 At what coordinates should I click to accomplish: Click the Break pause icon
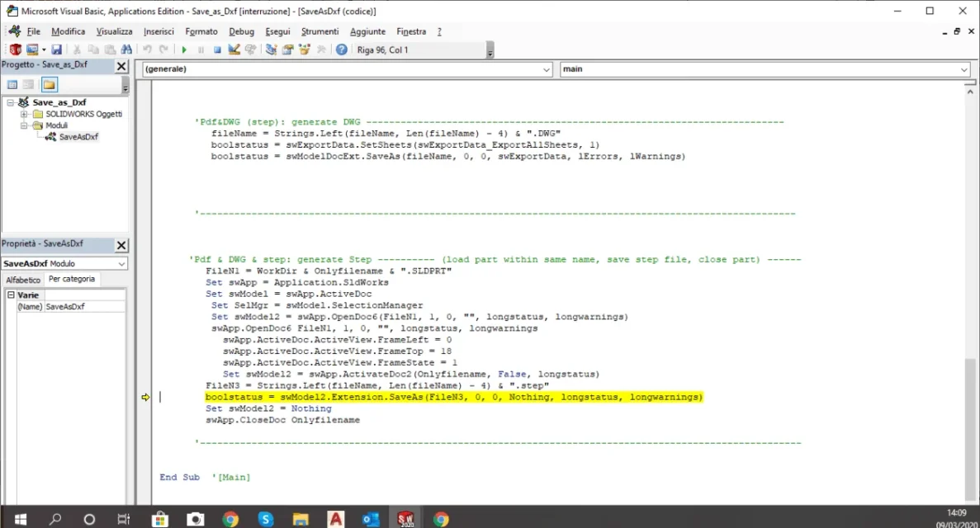(201, 49)
